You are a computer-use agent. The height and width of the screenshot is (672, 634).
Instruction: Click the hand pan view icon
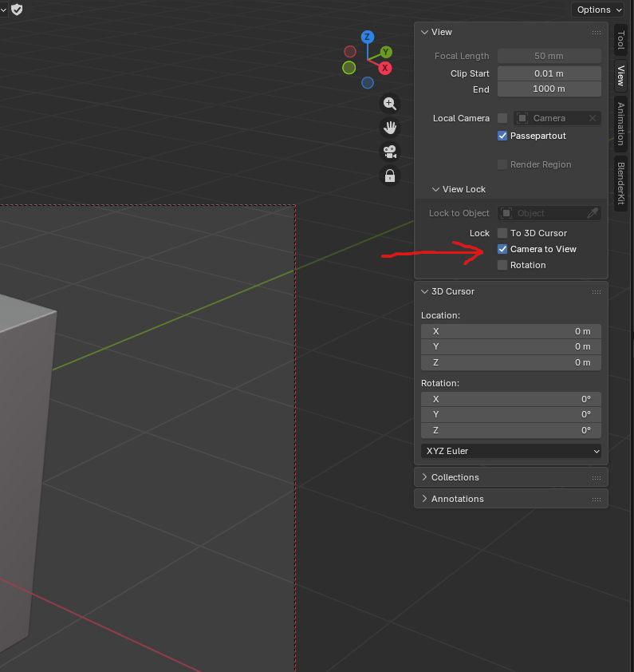(x=390, y=127)
